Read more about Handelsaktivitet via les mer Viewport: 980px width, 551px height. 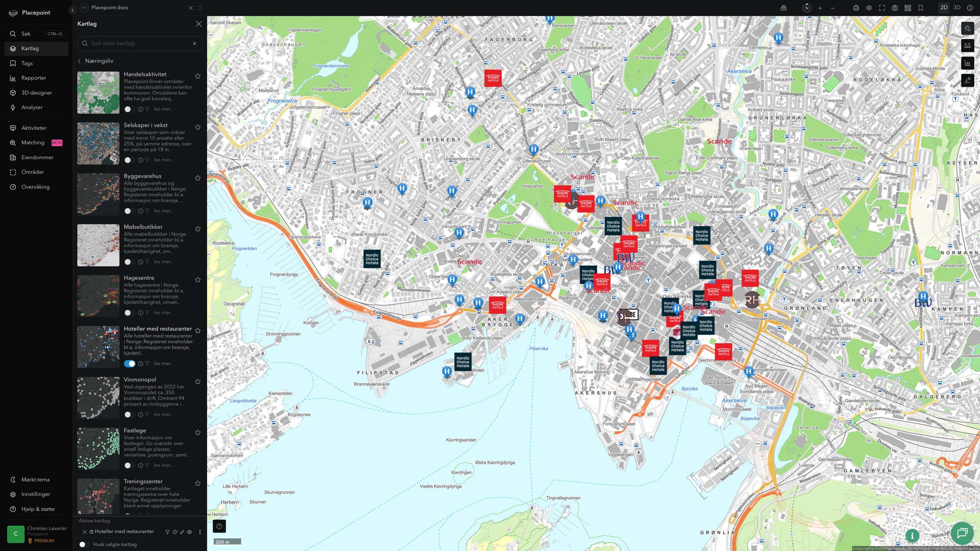[163, 109]
